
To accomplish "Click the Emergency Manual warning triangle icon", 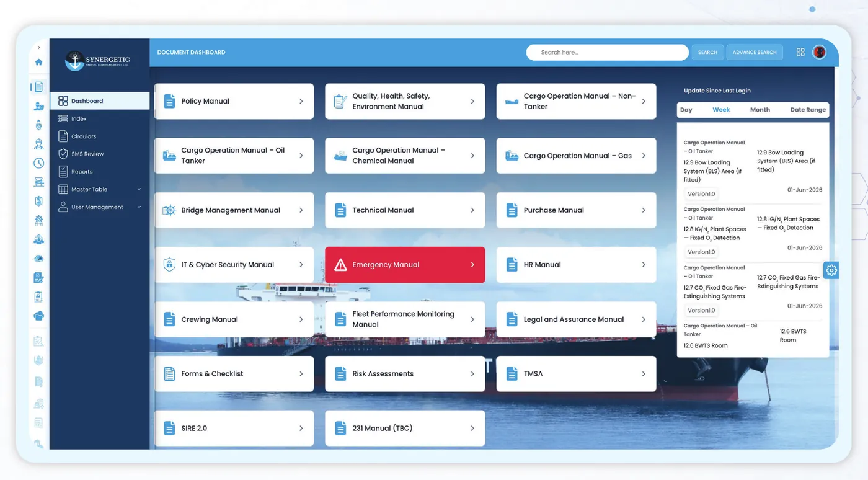I will pyautogui.click(x=340, y=265).
